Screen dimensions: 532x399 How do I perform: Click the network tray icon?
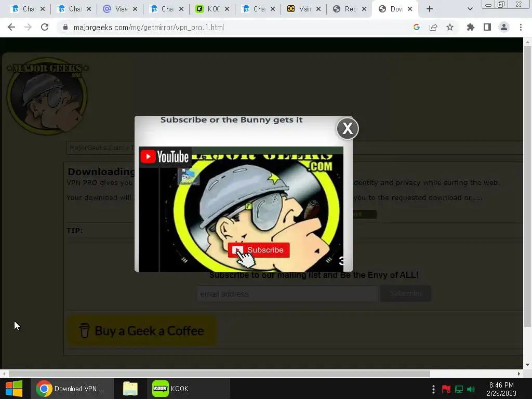pos(459,389)
